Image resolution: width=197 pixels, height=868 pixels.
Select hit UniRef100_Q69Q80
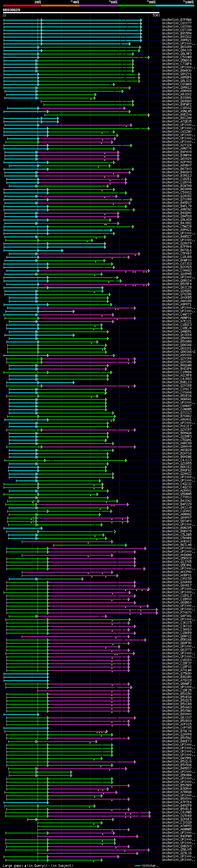click(x=177, y=101)
